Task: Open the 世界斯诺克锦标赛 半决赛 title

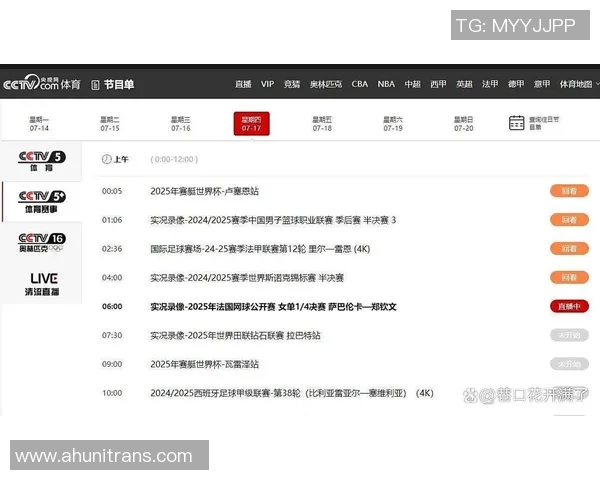Action: pyautogui.click(x=247, y=278)
